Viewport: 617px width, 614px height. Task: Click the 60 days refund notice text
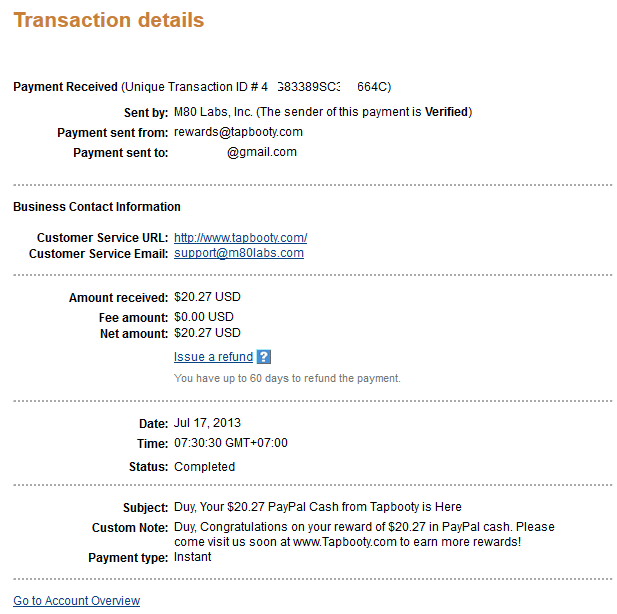(287, 379)
